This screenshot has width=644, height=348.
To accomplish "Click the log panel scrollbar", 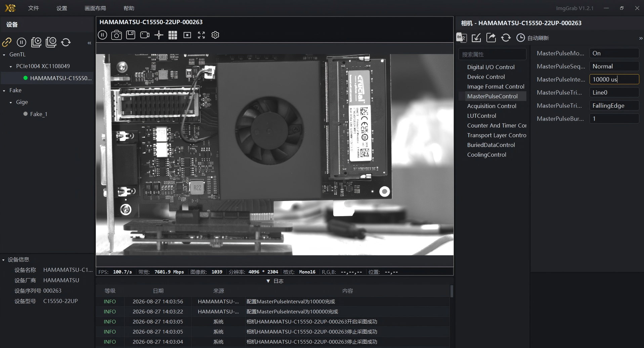I will pos(452,291).
